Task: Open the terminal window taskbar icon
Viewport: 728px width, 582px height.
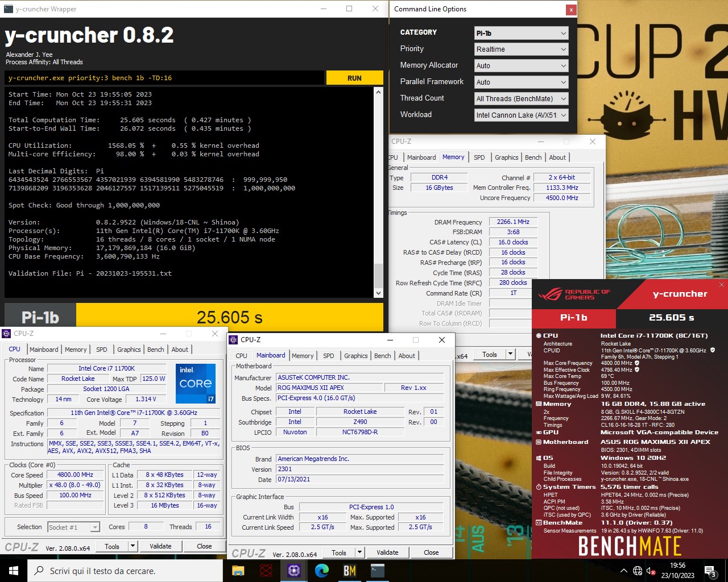Action: click(377, 571)
